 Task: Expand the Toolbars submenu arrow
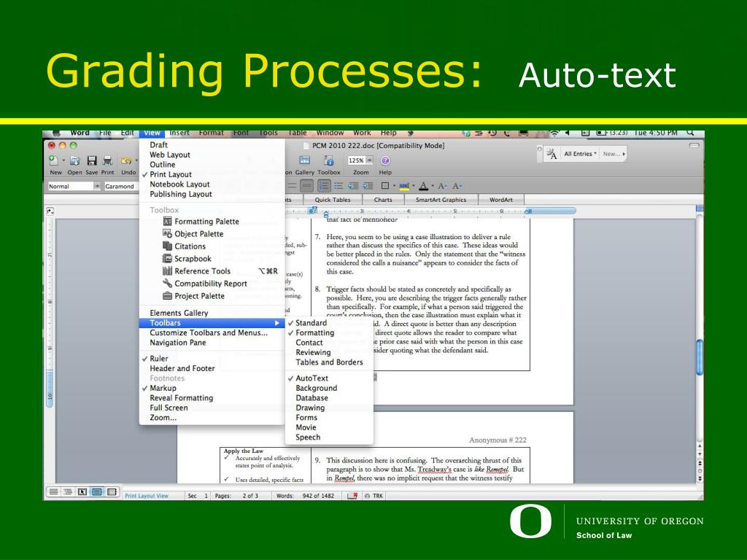click(x=276, y=323)
